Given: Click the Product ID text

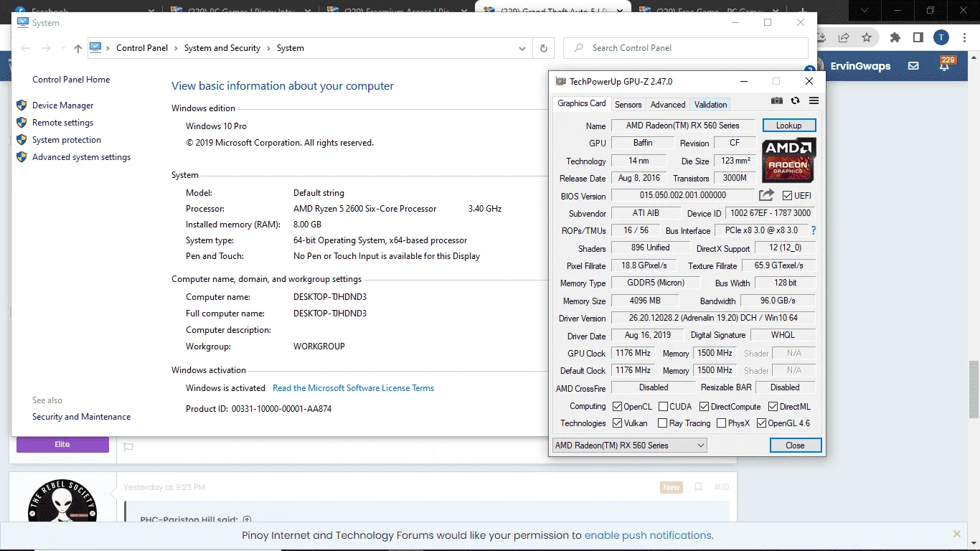Looking at the screenshot, I should click(258, 409).
